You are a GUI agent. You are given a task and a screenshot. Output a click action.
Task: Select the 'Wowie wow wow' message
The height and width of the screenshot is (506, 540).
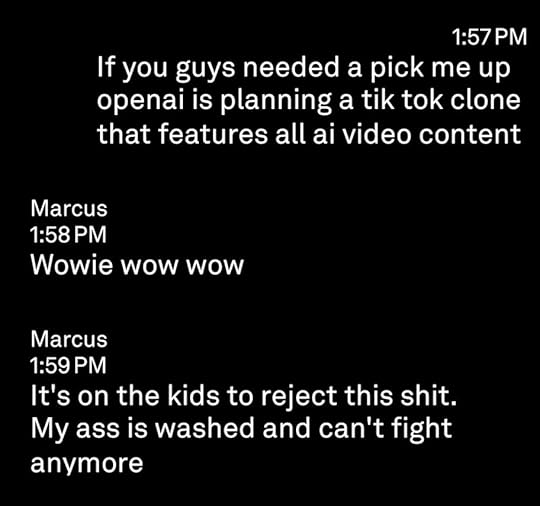coord(137,265)
